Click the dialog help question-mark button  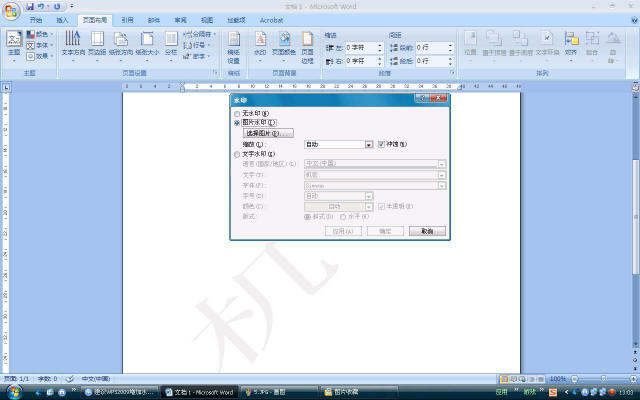coord(423,98)
